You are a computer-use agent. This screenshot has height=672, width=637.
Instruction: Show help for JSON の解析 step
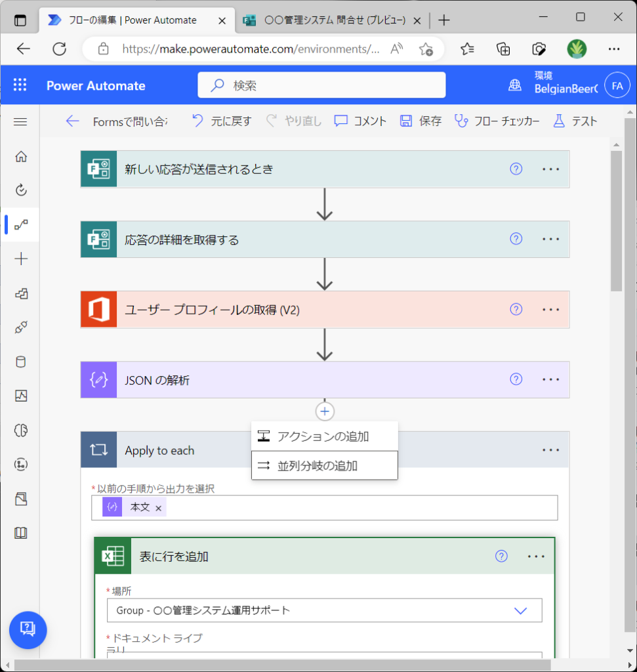pyautogui.click(x=516, y=379)
